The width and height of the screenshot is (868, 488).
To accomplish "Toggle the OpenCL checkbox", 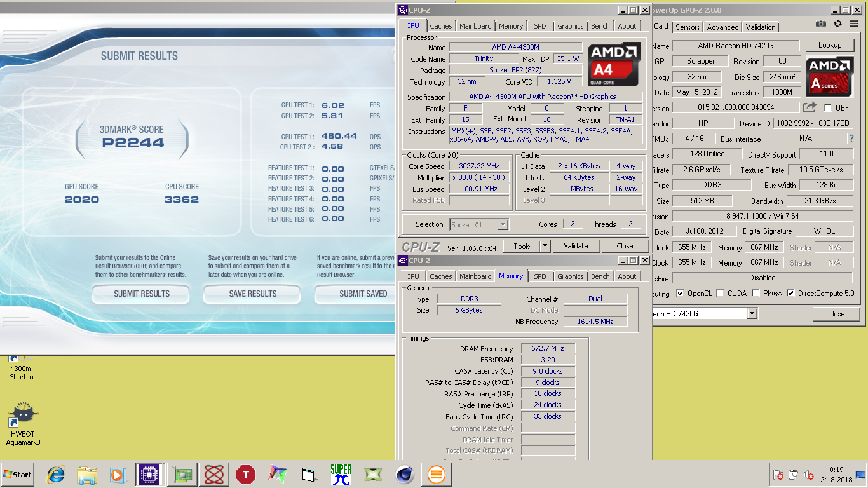I will [x=681, y=294].
